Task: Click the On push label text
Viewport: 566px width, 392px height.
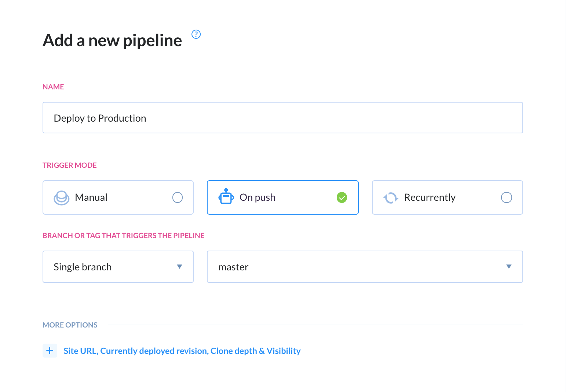Action: [258, 197]
